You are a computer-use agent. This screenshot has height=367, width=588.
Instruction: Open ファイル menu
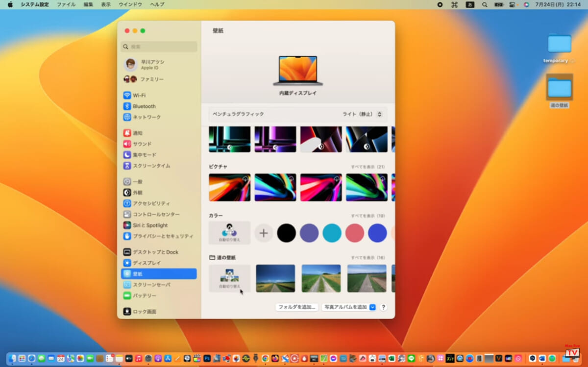66,4
